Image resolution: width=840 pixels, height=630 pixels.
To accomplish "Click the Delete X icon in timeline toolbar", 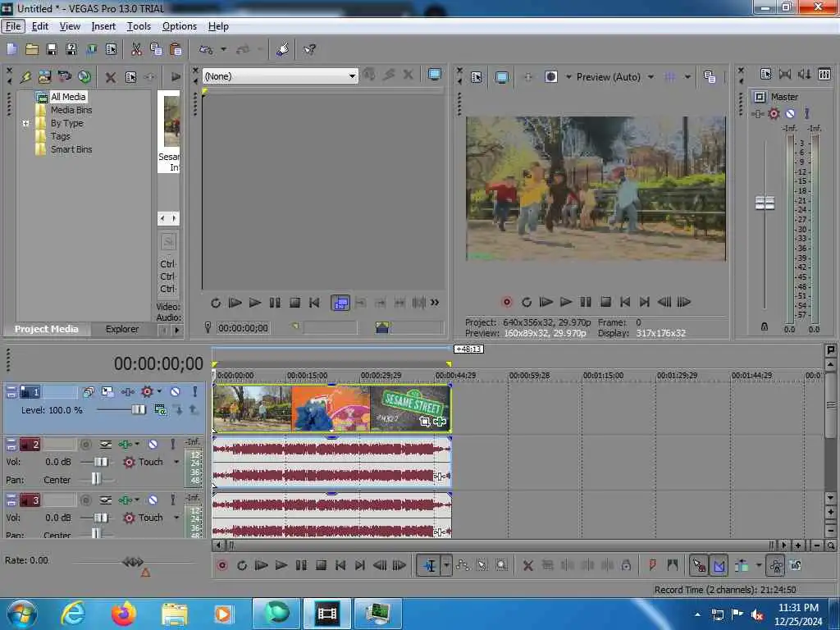I will coord(527,565).
